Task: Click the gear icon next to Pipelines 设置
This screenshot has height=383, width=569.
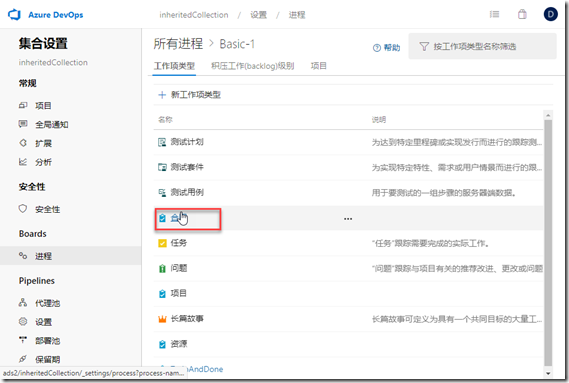Action: 23,322
